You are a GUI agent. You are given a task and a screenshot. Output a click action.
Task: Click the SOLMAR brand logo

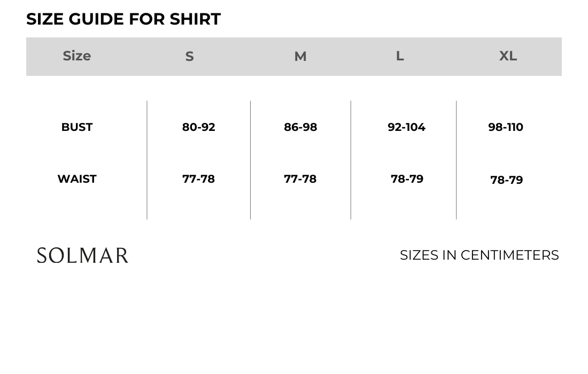pyautogui.click(x=83, y=255)
